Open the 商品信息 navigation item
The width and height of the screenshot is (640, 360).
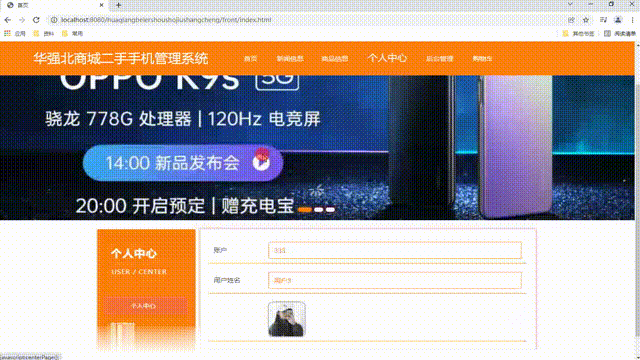(335, 59)
